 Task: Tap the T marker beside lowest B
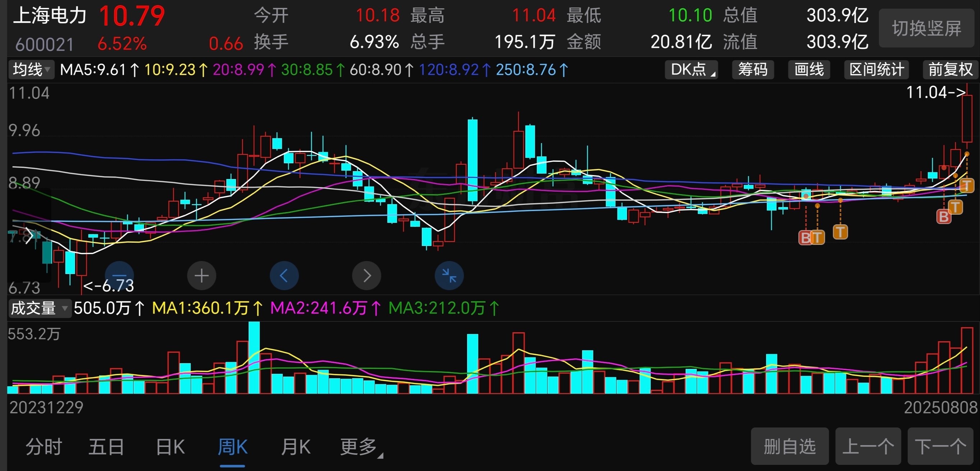pos(818,237)
